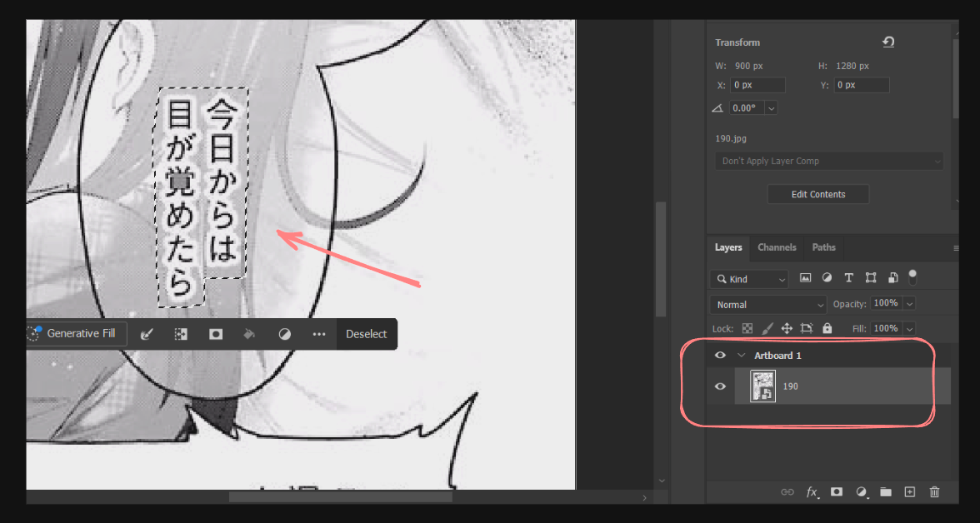980x523 pixels.
Task: Delete layer with the trash icon
Action: coord(934,492)
